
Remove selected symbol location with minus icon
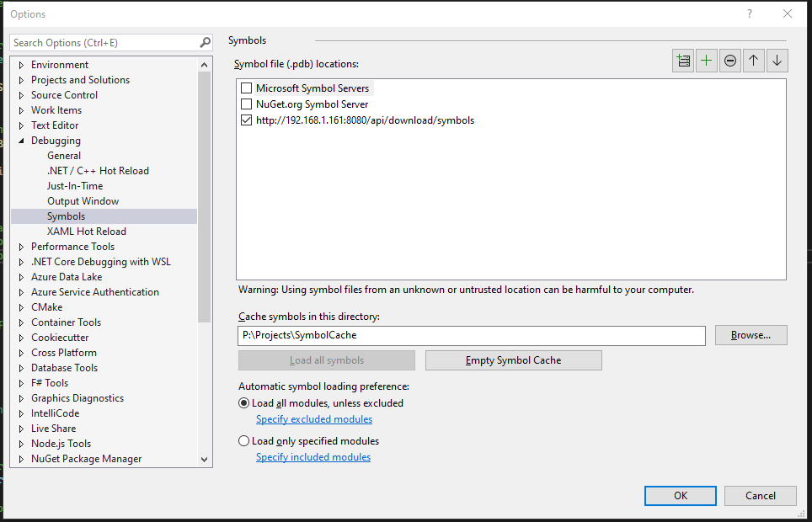(x=730, y=61)
